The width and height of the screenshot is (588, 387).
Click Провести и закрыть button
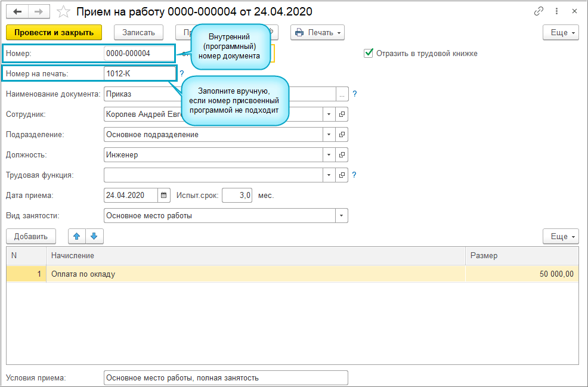(54, 33)
